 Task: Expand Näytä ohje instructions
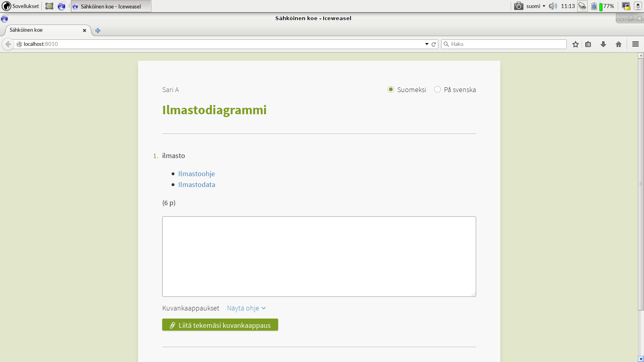pyautogui.click(x=246, y=308)
